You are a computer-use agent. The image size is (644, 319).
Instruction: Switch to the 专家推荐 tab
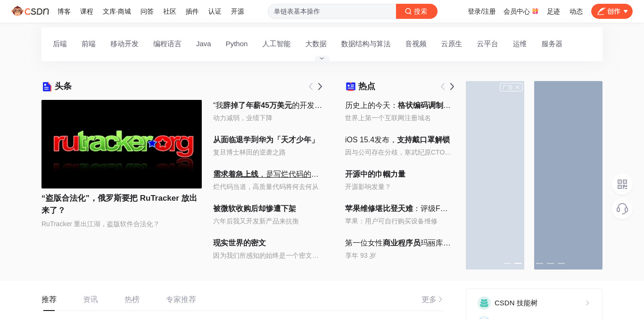181,300
